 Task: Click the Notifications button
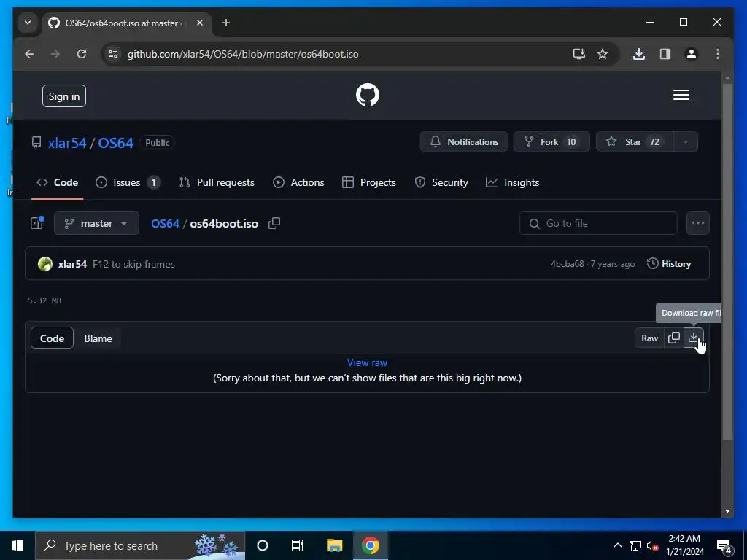[x=463, y=142]
